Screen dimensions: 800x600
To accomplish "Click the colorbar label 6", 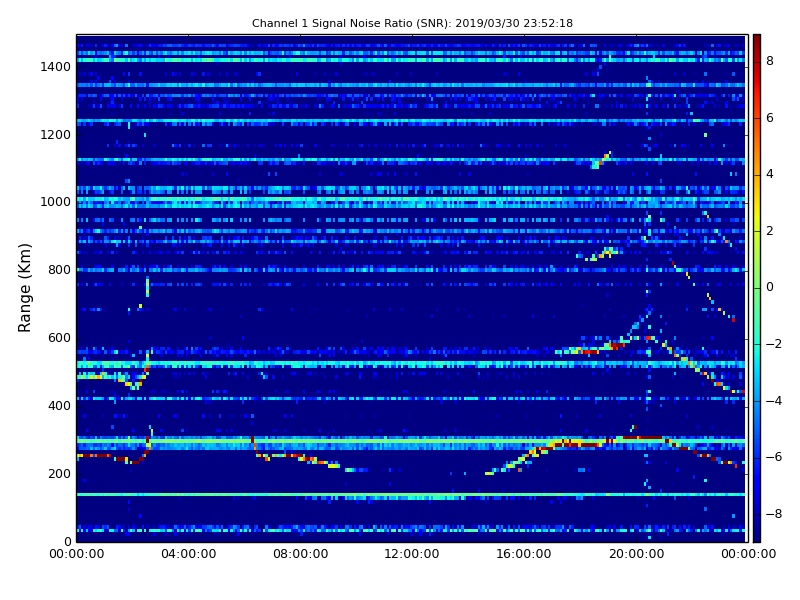I will tap(770, 118).
